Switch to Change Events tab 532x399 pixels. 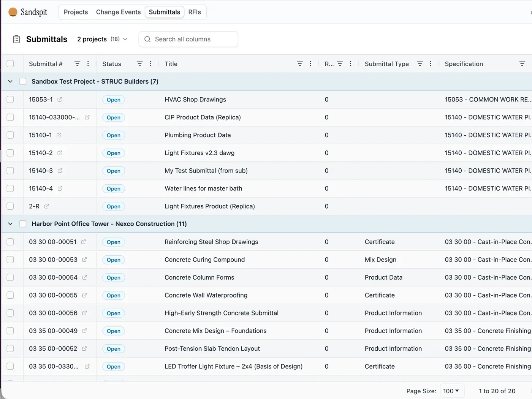click(x=118, y=12)
